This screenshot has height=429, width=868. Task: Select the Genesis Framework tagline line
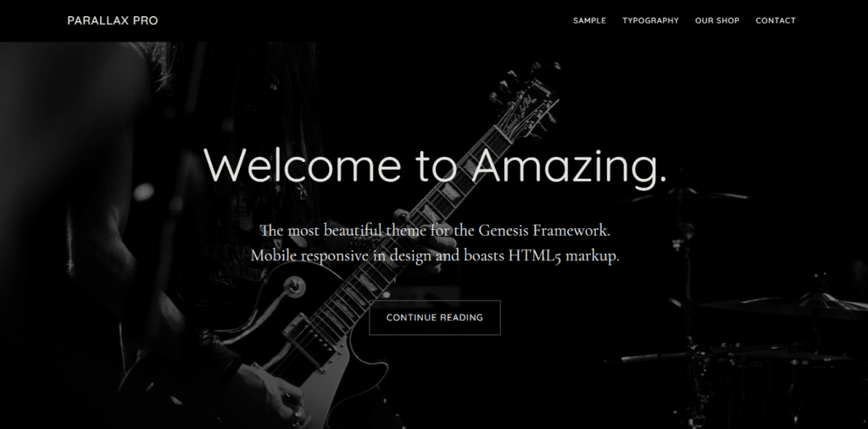pyautogui.click(x=435, y=231)
